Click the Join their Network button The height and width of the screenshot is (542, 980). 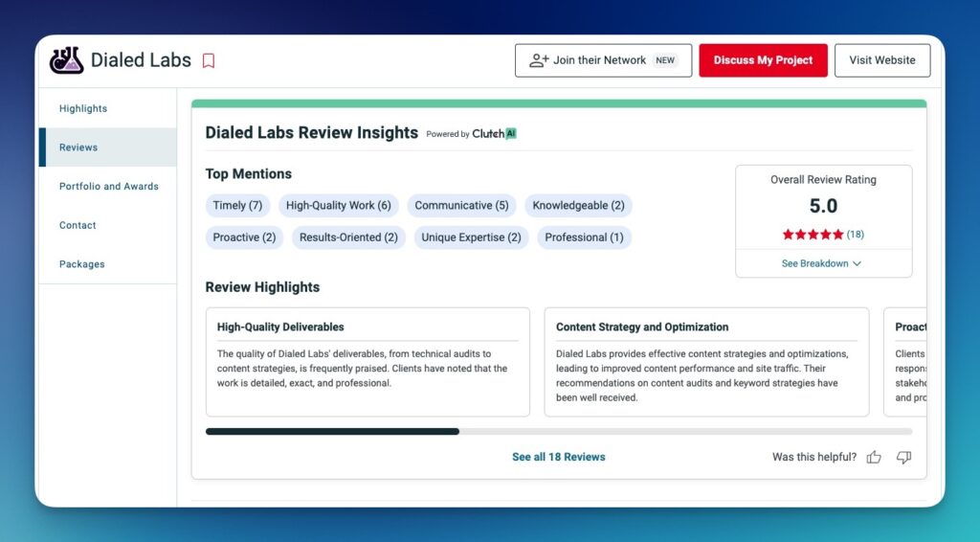(x=603, y=60)
